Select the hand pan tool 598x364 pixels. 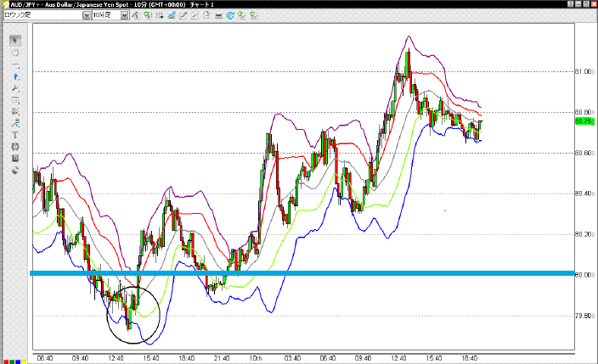16,52
